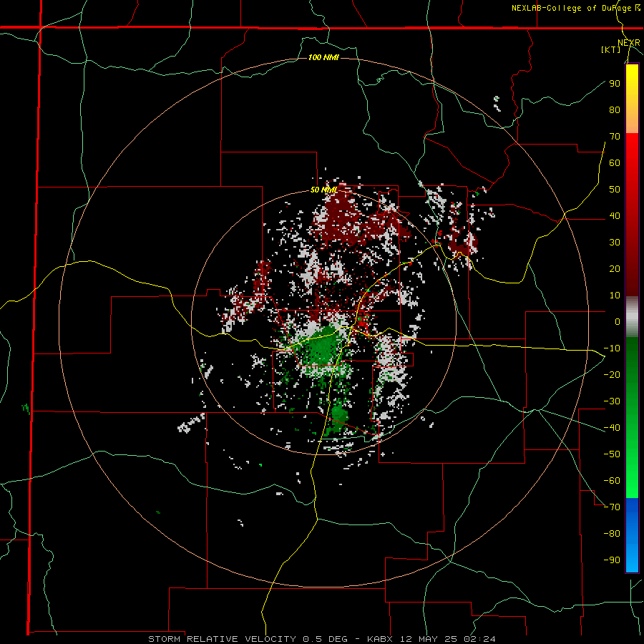Click the 100 NMI range ring label
The width and height of the screenshot is (644, 644).
323,57
